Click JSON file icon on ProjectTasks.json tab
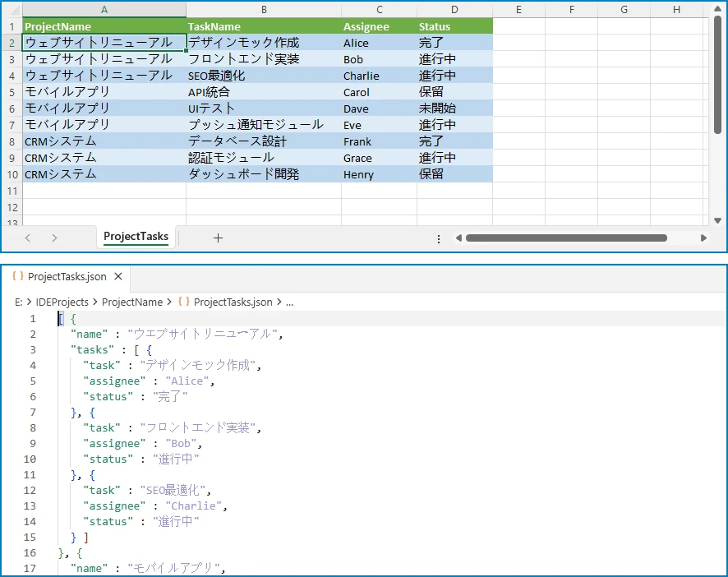The height and width of the screenshot is (577, 728). point(17,276)
